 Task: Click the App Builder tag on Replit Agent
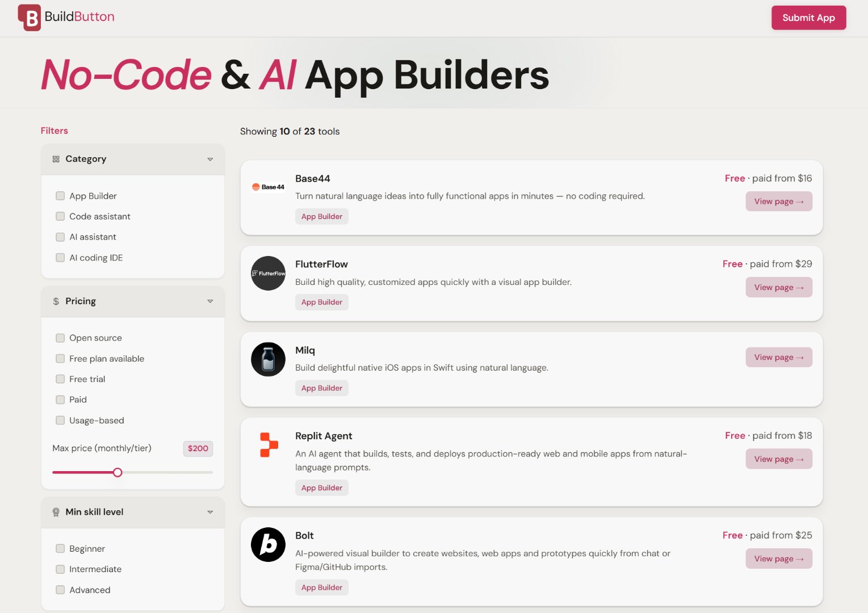pyautogui.click(x=322, y=488)
